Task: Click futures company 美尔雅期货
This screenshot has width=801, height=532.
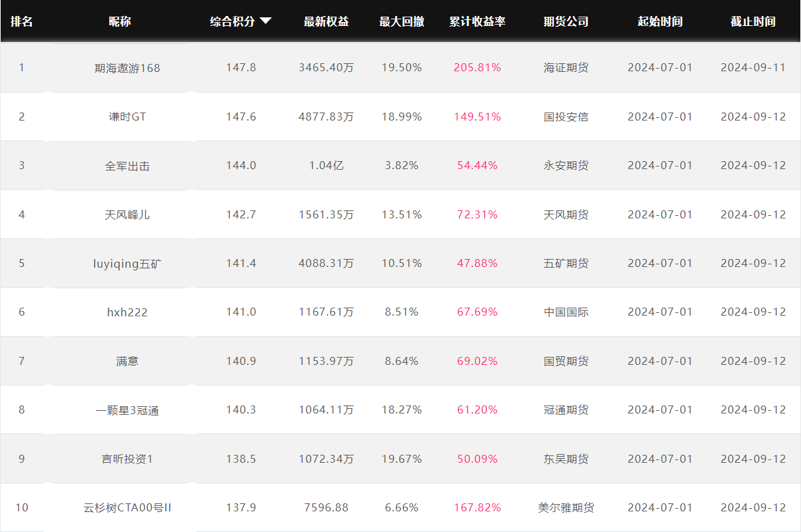Action: pyautogui.click(x=566, y=507)
